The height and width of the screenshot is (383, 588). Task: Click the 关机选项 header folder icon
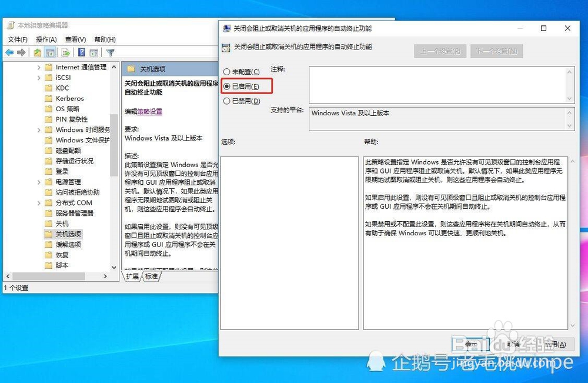(131, 69)
